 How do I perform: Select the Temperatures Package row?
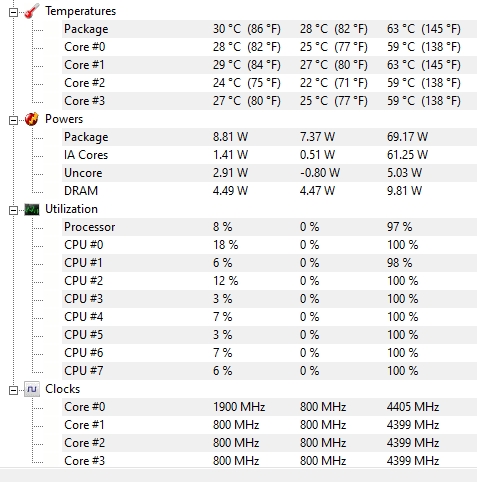coord(269,29)
